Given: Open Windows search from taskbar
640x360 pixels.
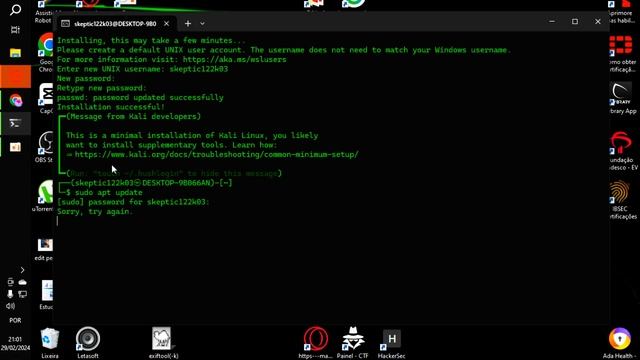Looking at the screenshot, I should [16, 9].
